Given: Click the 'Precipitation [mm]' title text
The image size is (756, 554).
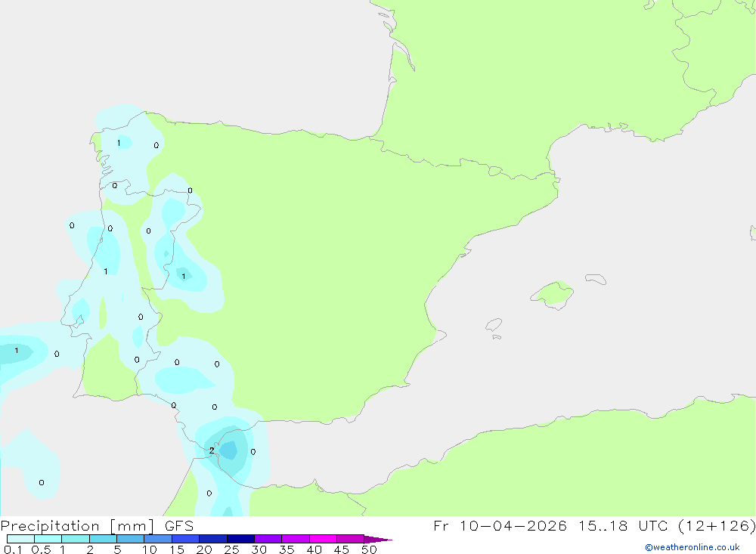Looking at the screenshot, I should pos(77,526).
